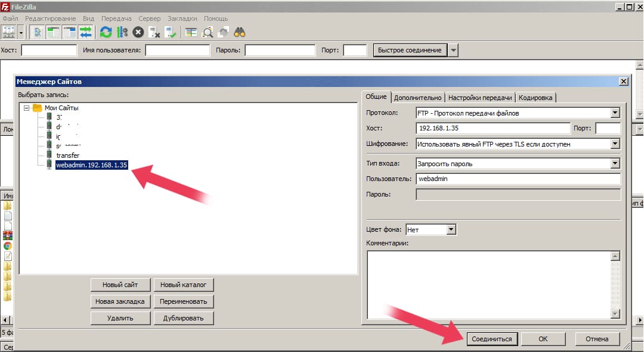Screen dimensions: 644x352
Task: Click the Новый каталог button
Action: 184,284
